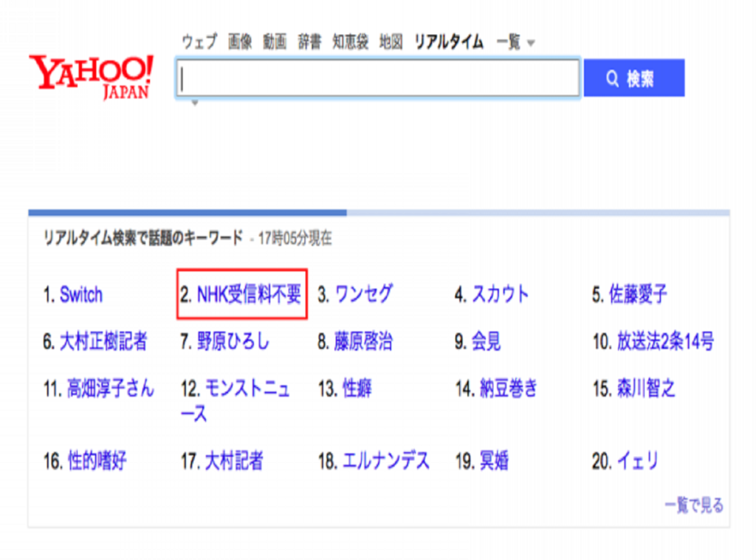Select the 動画 search tab
This screenshot has height=560, width=756.
point(275,42)
